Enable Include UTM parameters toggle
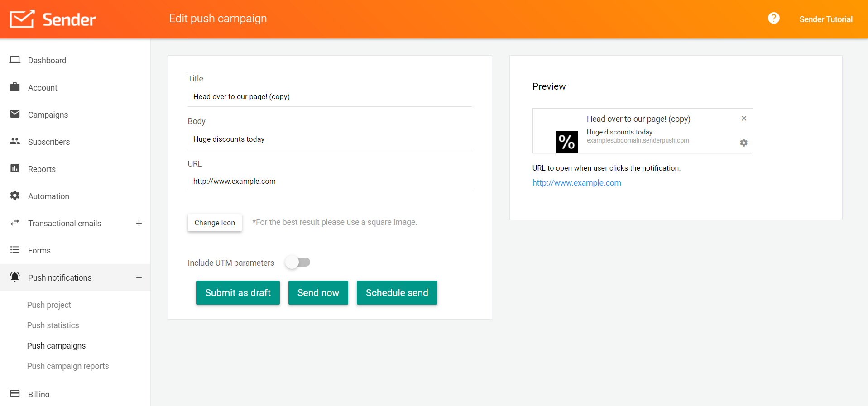 point(298,263)
